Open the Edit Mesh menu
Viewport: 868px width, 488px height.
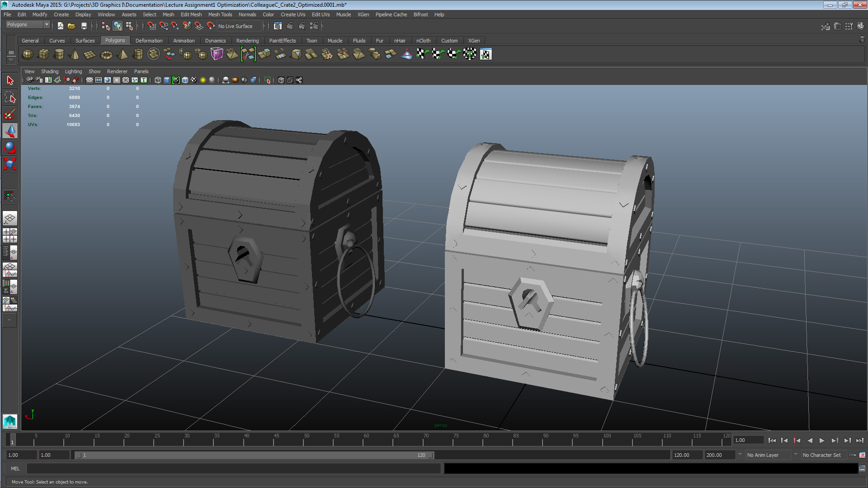(x=191, y=14)
